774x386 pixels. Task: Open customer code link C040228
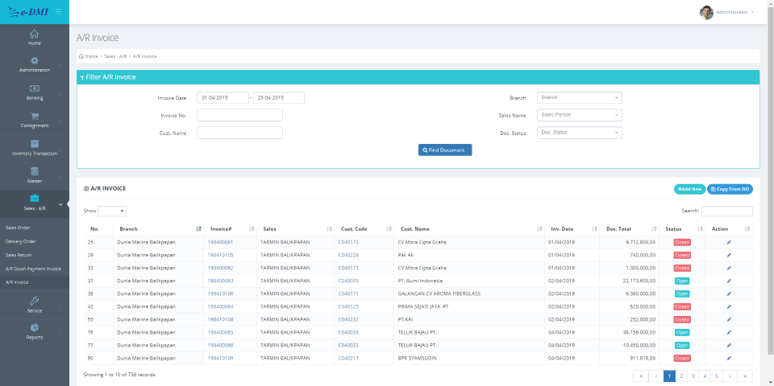click(x=348, y=255)
